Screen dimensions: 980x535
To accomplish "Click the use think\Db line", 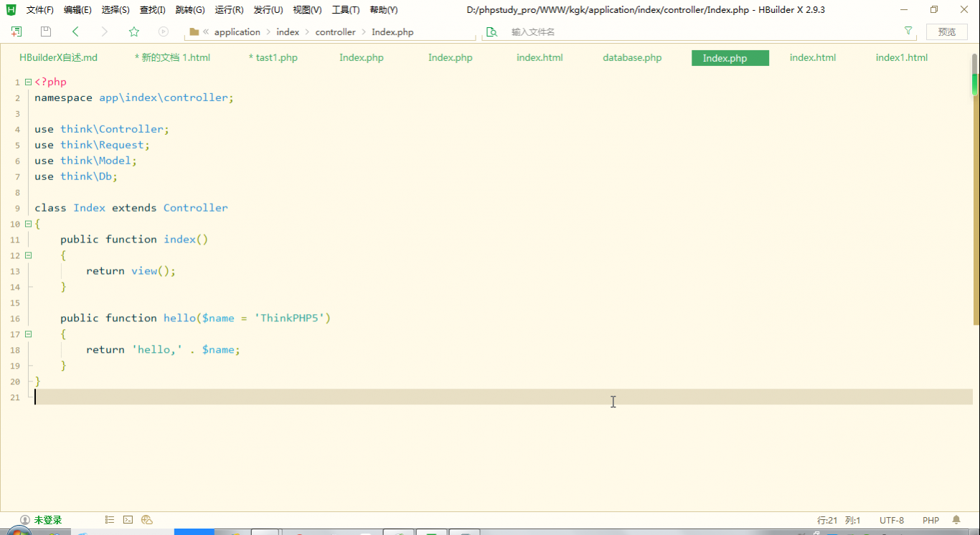I will (76, 176).
